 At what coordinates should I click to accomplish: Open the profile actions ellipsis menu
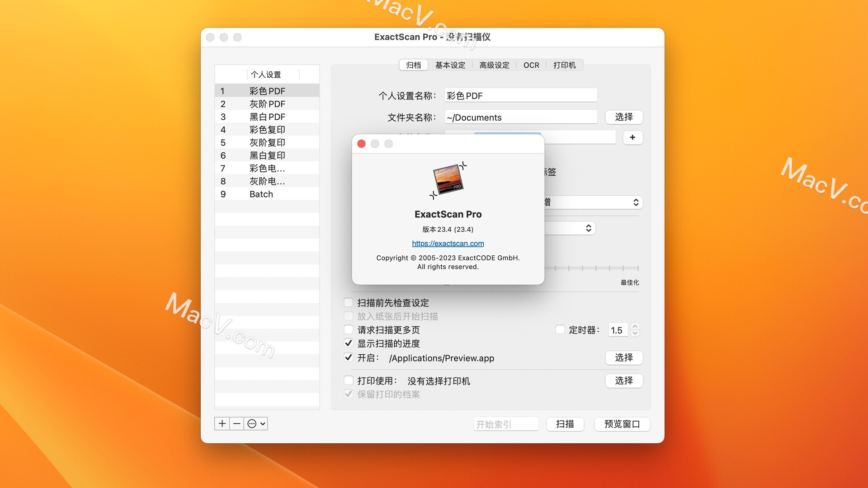256,423
